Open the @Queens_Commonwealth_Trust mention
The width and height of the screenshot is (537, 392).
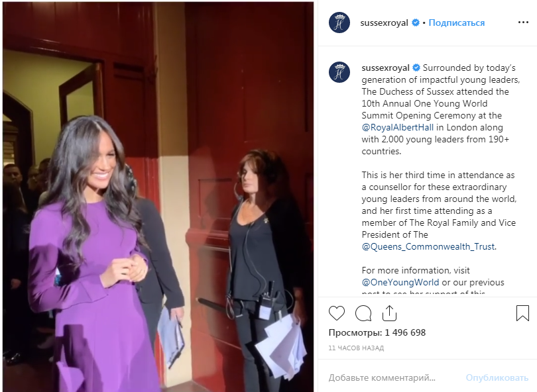tap(428, 246)
